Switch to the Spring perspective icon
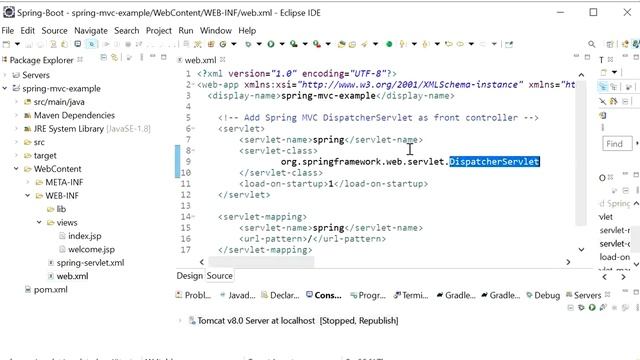 (636, 44)
